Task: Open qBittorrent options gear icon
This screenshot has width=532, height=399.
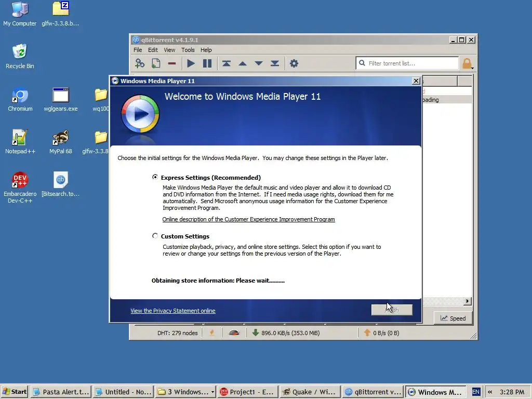Action: 294,63
